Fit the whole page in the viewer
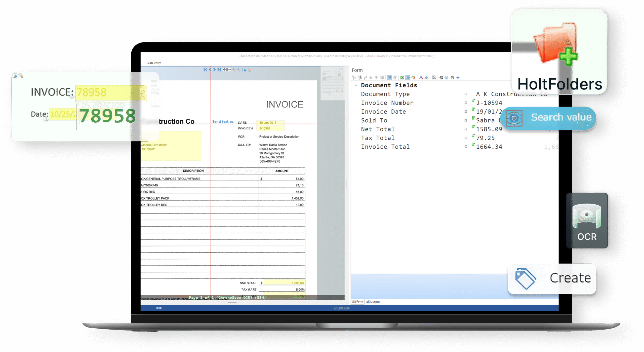The height and width of the screenshot is (352, 644). 225,69
